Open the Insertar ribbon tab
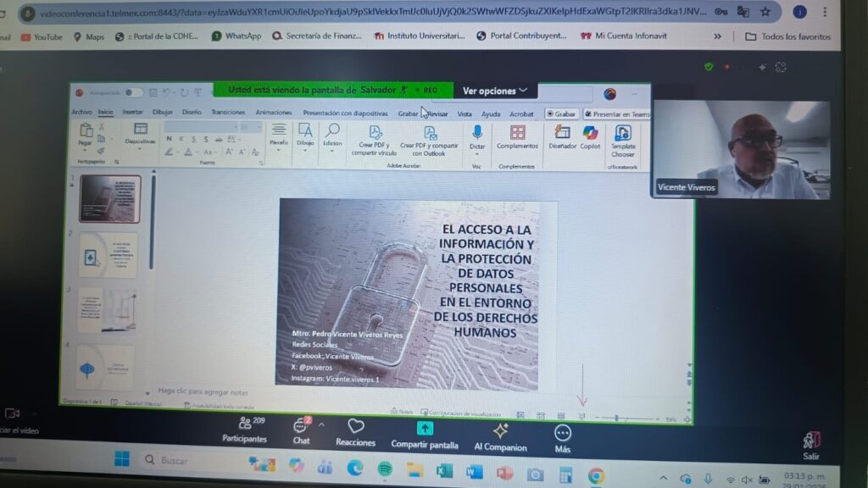Viewport: 868px width, 488px height. click(x=133, y=112)
